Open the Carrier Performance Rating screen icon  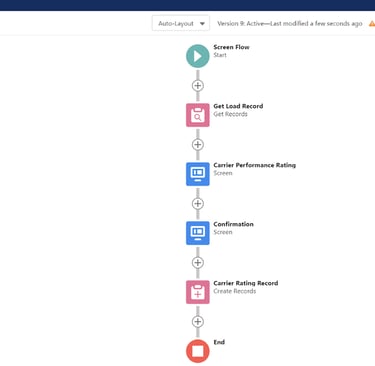(x=198, y=174)
